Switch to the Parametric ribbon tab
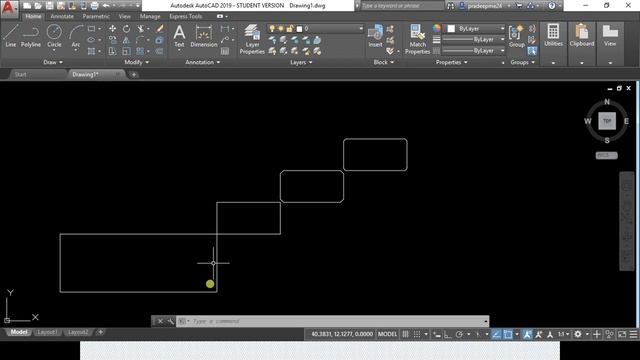640x360 pixels. [96, 16]
